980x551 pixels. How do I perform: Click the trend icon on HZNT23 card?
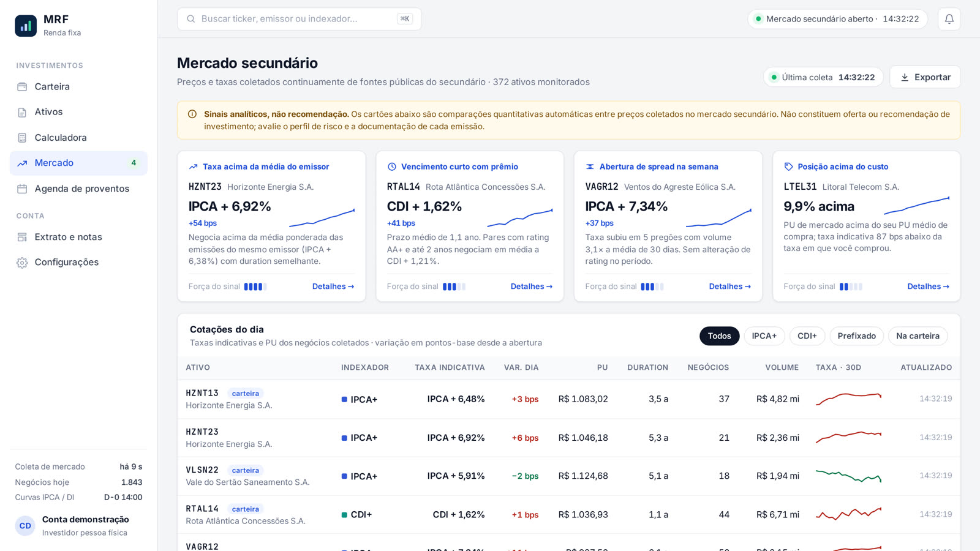(x=194, y=167)
